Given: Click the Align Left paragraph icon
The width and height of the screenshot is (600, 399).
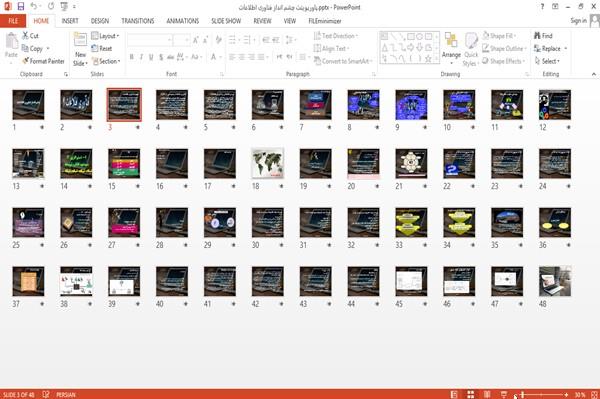Looking at the screenshot, I should [x=232, y=57].
